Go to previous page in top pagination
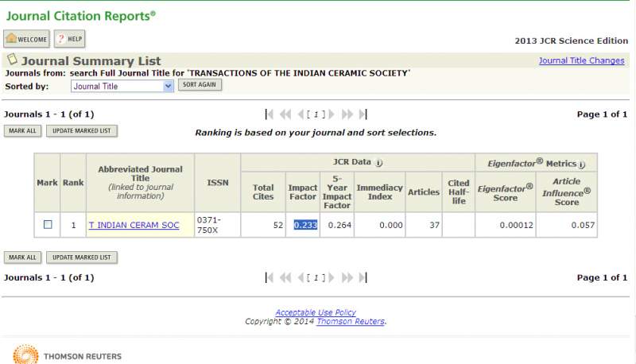This screenshot has width=636, height=364. (x=301, y=114)
